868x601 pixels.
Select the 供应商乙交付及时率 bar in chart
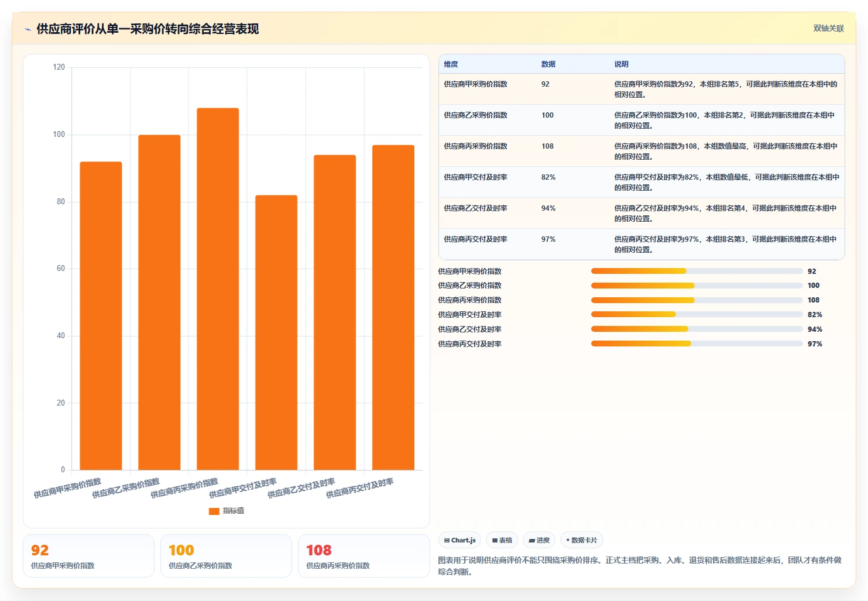[335, 312]
